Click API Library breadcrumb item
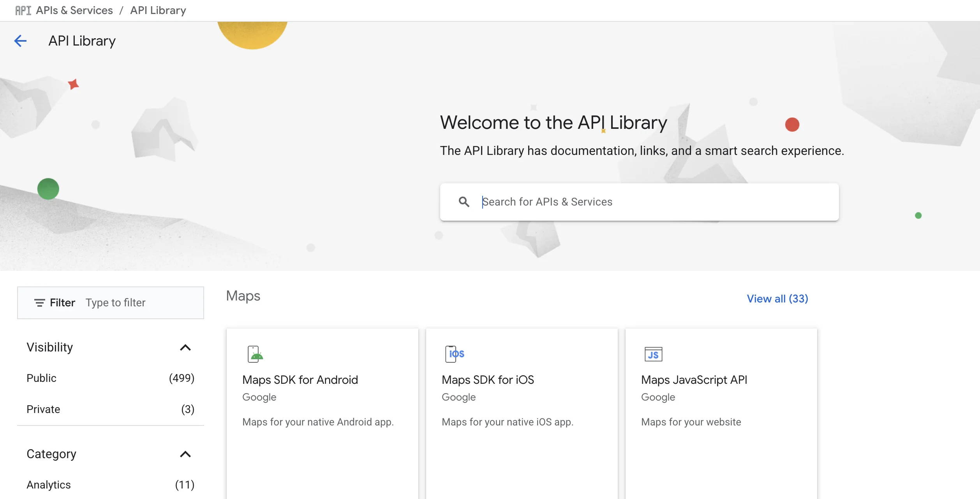 pos(158,11)
